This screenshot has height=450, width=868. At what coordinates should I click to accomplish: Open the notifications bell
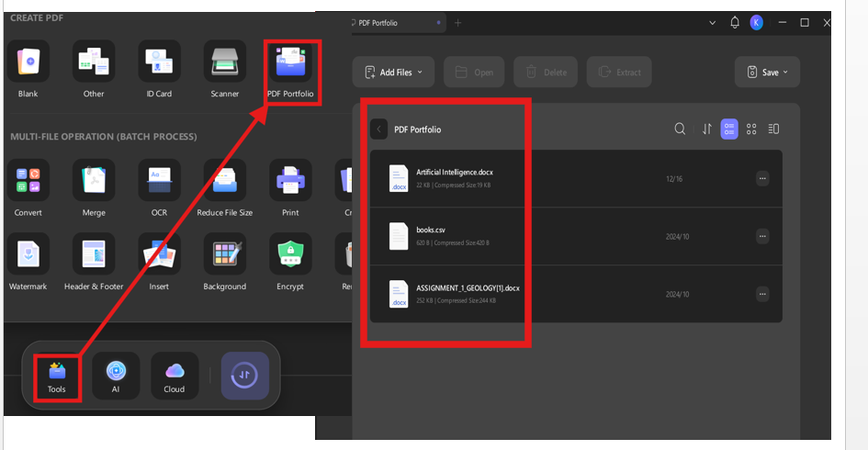(x=735, y=23)
